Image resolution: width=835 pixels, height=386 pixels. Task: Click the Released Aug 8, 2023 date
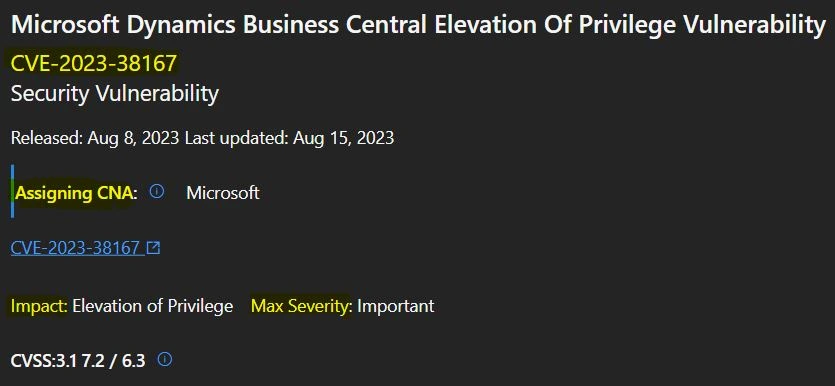tap(95, 138)
